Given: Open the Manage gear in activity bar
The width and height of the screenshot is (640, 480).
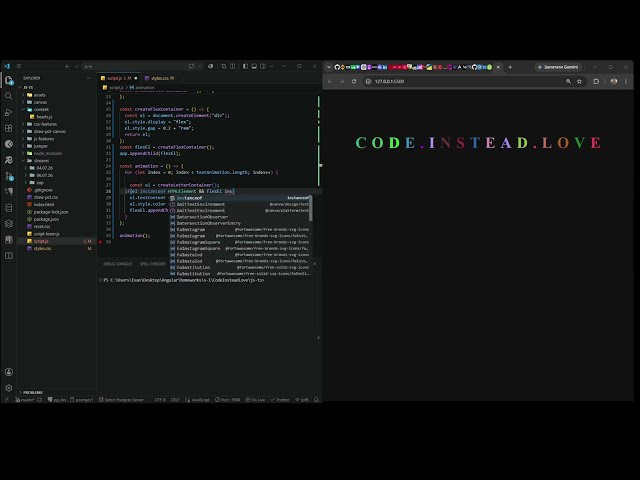Looking at the screenshot, I should pos(9,388).
